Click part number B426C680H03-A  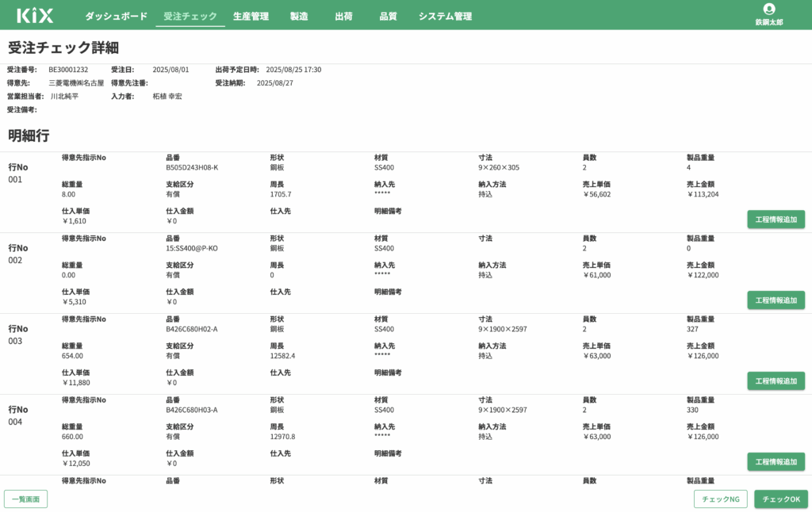(192, 410)
